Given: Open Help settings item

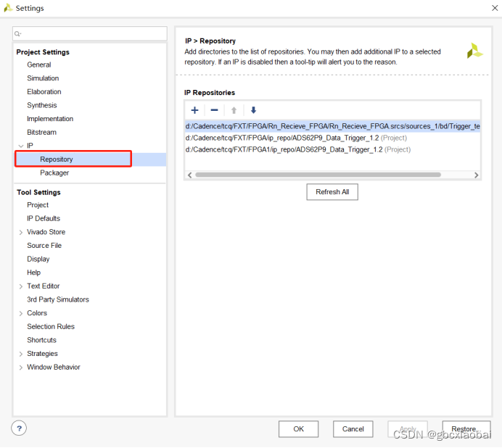Looking at the screenshot, I should 33,273.
